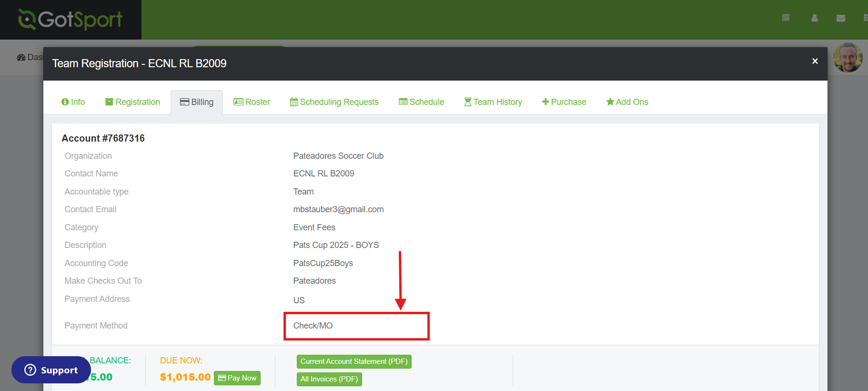Click the GotSport logo
Screen dimensions: 868x391
(71, 20)
